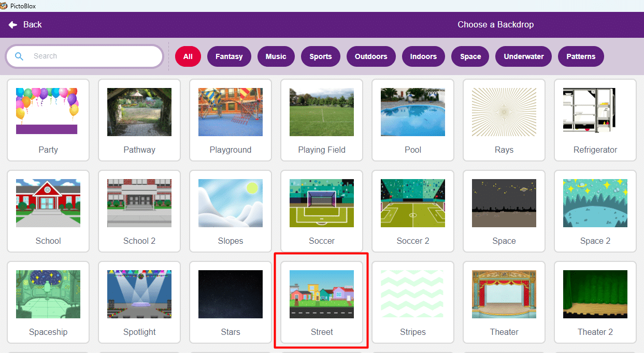Pick the Party backdrop with balloons
Screen dimensions: 644x353
click(x=48, y=120)
